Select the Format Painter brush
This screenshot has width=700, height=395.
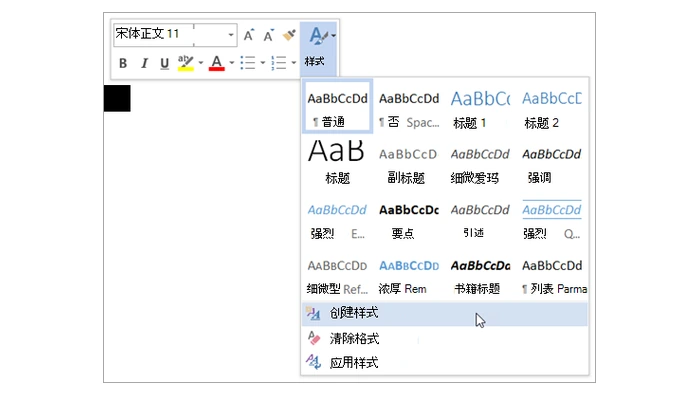point(289,35)
